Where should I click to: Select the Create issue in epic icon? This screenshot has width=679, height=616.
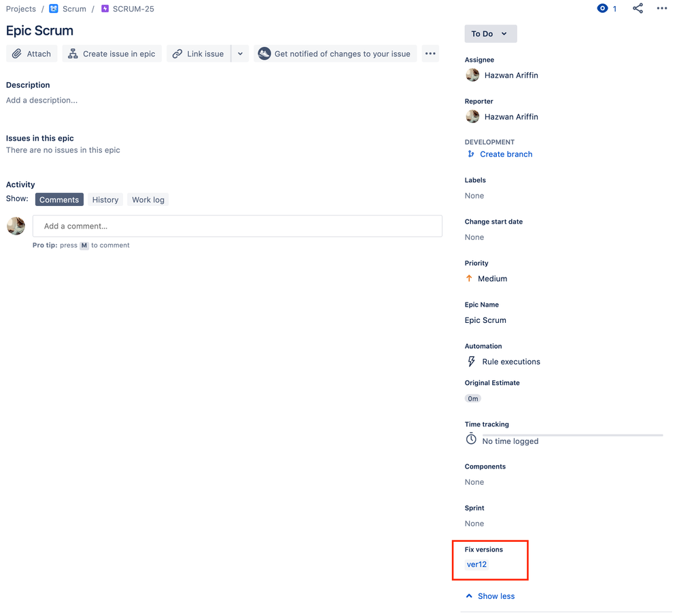point(72,53)
